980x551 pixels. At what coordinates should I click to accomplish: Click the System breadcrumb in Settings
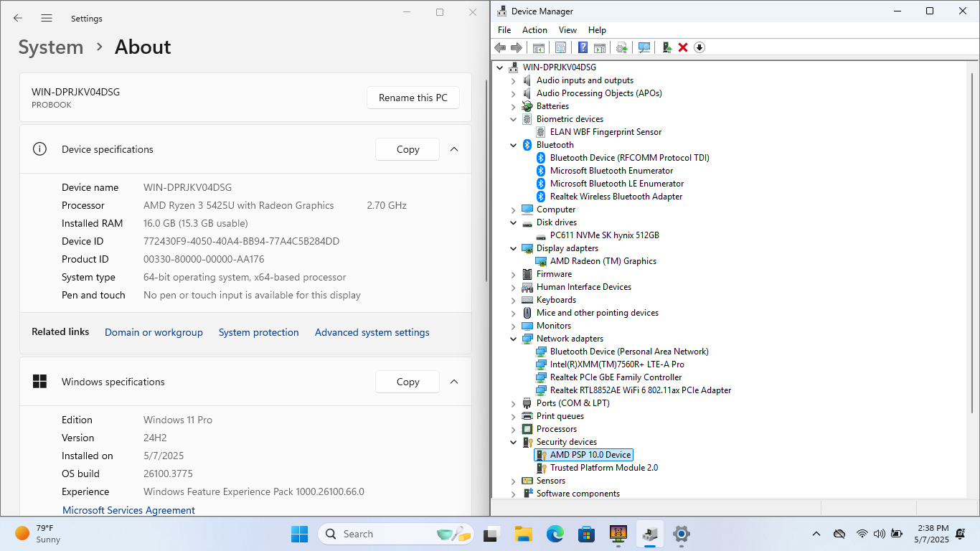coord(51,47)
